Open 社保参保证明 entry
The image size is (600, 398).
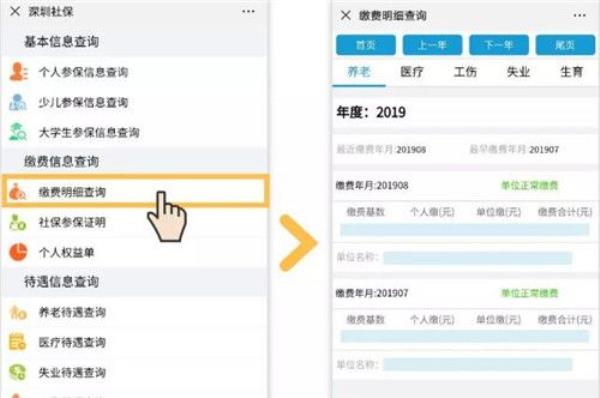(x=134, y=222)
